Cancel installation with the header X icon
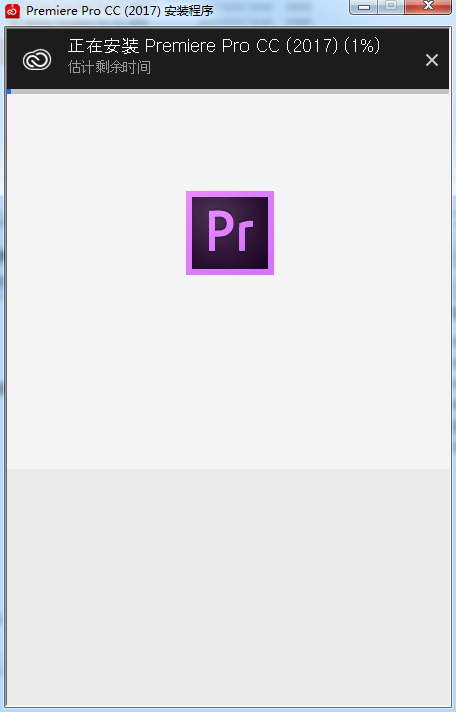 (x=431, y=60)
